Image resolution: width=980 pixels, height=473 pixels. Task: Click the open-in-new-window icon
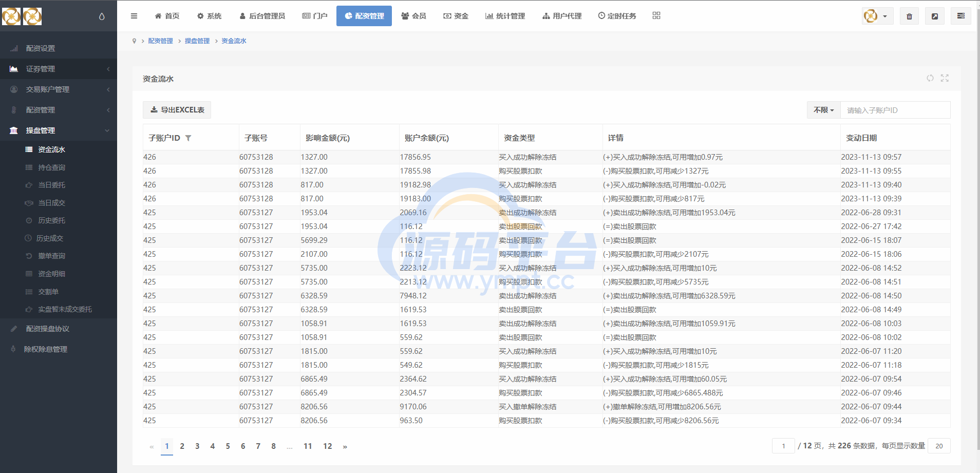(x=935, y=16)
